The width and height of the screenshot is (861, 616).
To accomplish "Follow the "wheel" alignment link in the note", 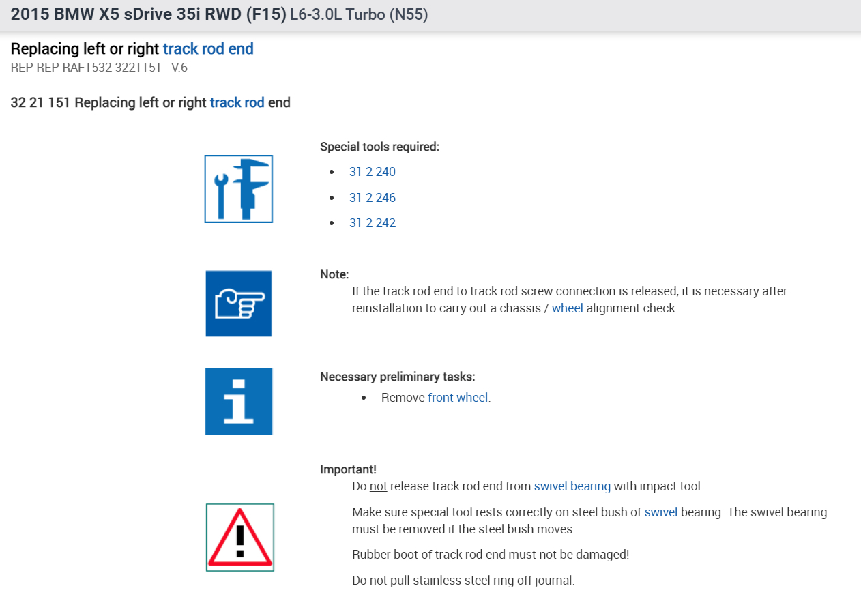I will (567, 308).
